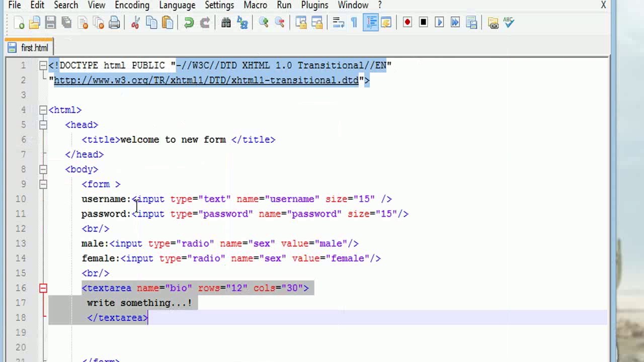Image resolution: width=644 pixels, height=362 pixels.
Task: Open the File menu
Action: pos(15,5)
